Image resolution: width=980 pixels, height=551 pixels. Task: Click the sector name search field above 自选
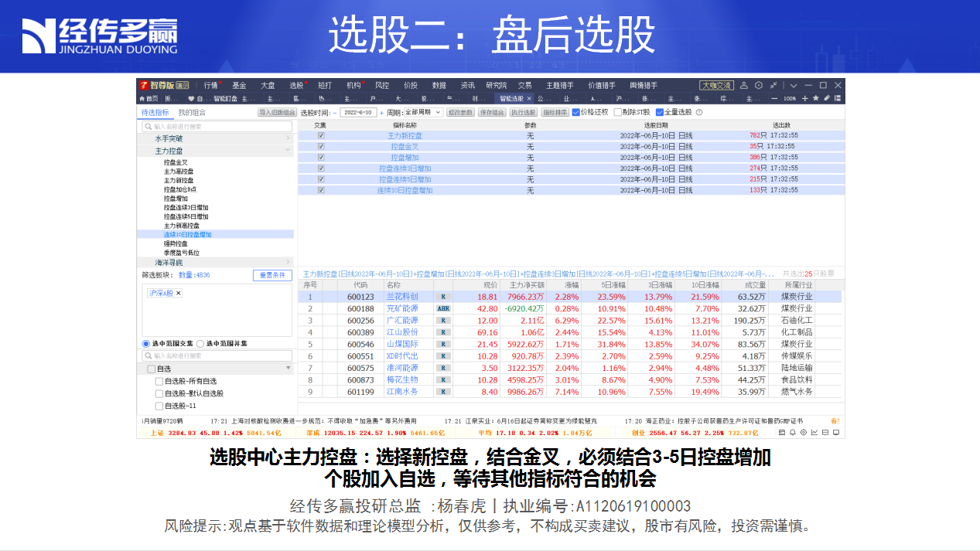tap(216, 355)
